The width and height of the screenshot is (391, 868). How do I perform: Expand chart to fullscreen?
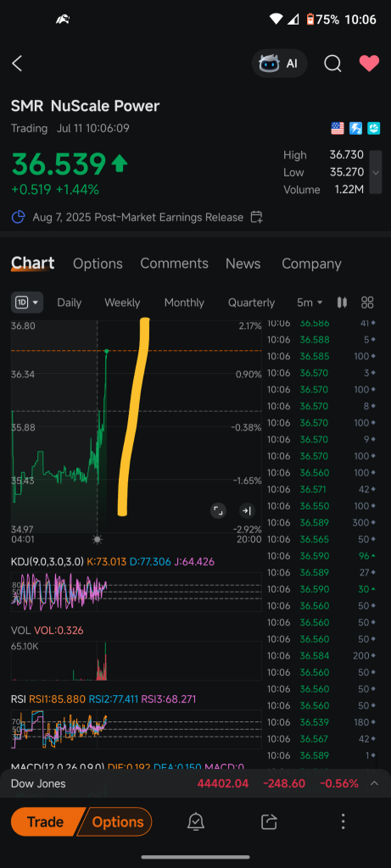219,510
